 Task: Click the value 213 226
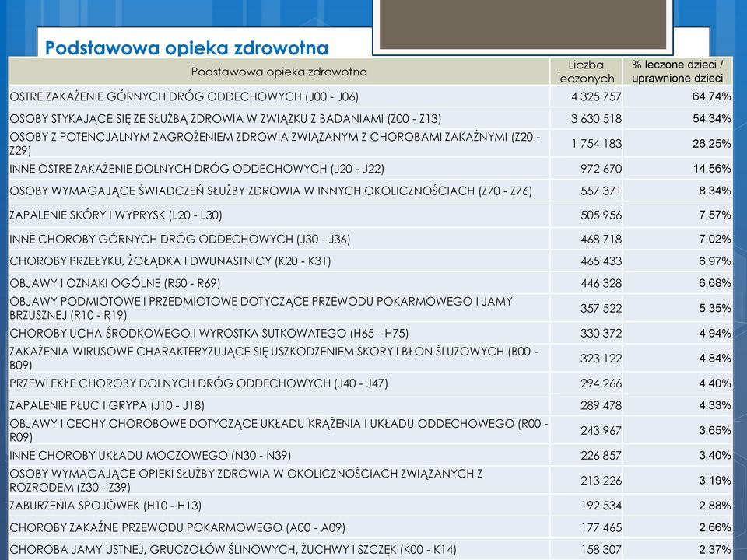pos(601,481)
